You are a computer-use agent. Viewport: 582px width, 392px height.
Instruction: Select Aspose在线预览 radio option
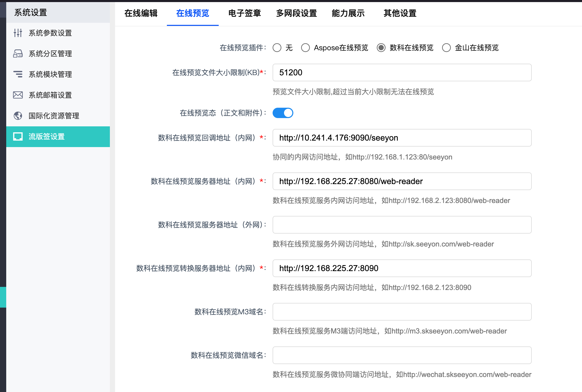click(306, 48)
